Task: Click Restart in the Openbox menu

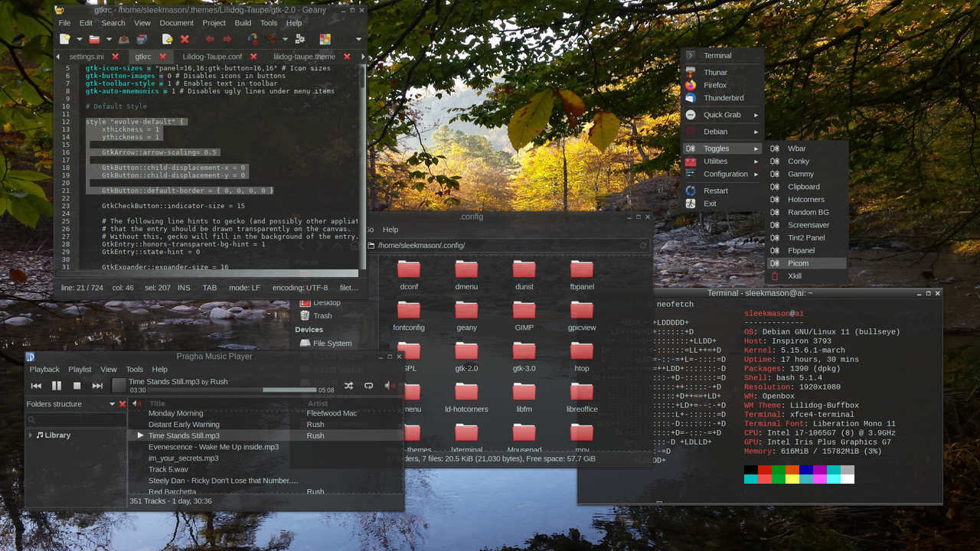Action: click(723, 191)
